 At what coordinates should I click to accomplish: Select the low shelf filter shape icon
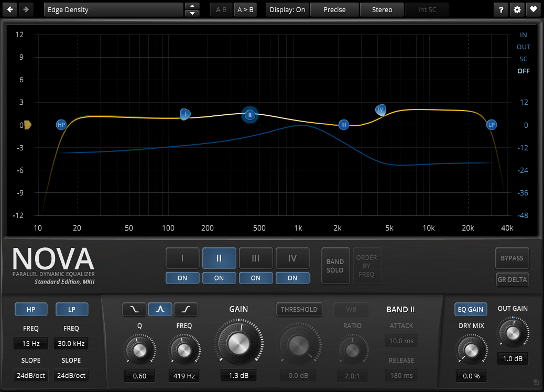click(135, 310)
